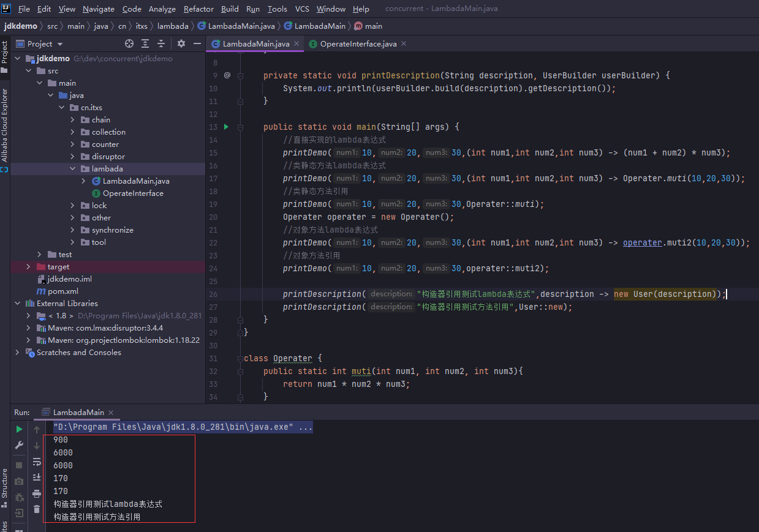Select the disruptor package
This screenshot has width=759, height=532.
tap(108, 156)
